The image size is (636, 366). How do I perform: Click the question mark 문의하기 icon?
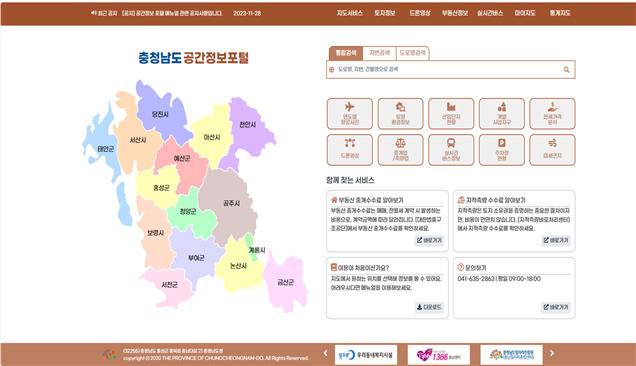[460, 267]
